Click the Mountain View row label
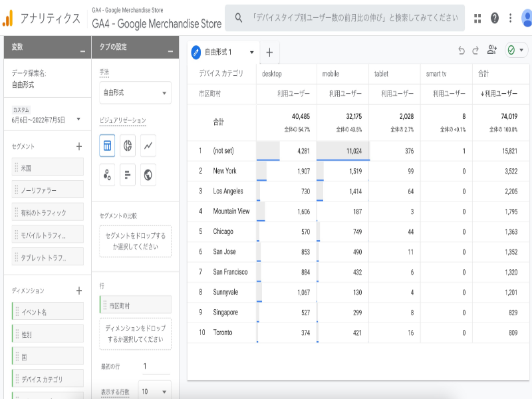This screenshot has height=399, width=532. (231, 211)
